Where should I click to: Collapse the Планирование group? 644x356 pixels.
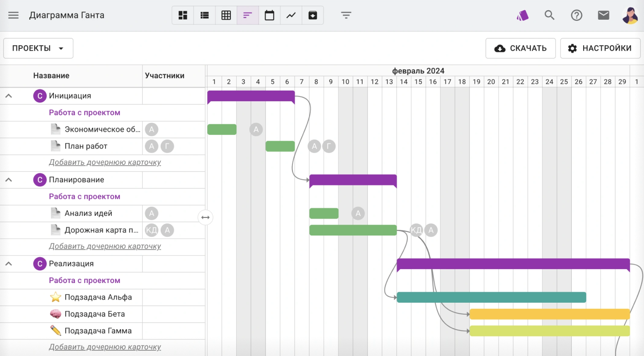(x=9, y=180)
